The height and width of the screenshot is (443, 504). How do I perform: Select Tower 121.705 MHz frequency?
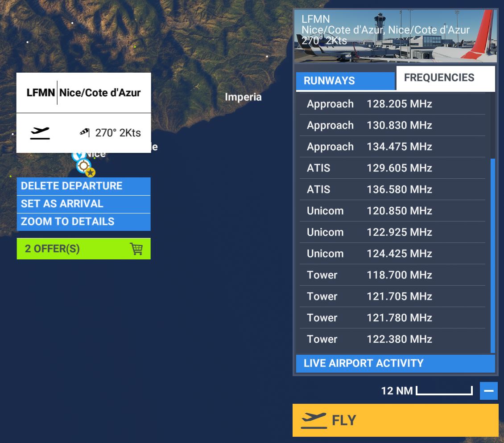click(x=392, y=296)
